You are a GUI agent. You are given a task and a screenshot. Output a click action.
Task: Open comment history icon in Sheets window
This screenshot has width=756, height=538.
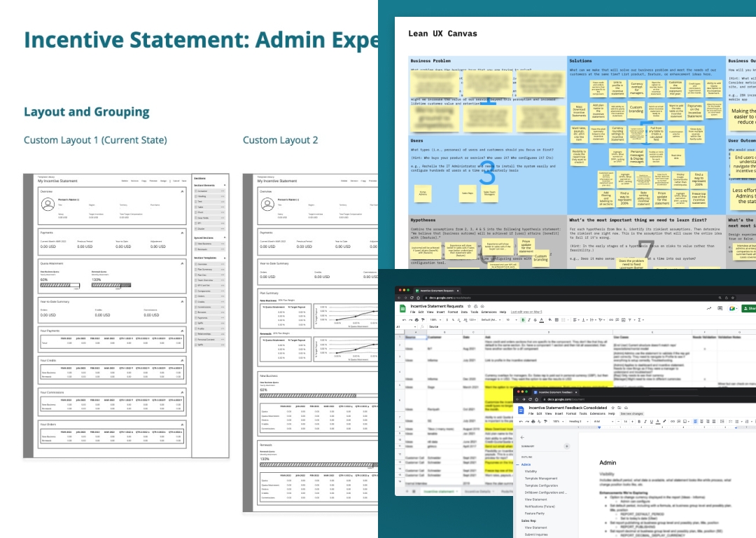(x=720, y=308)
